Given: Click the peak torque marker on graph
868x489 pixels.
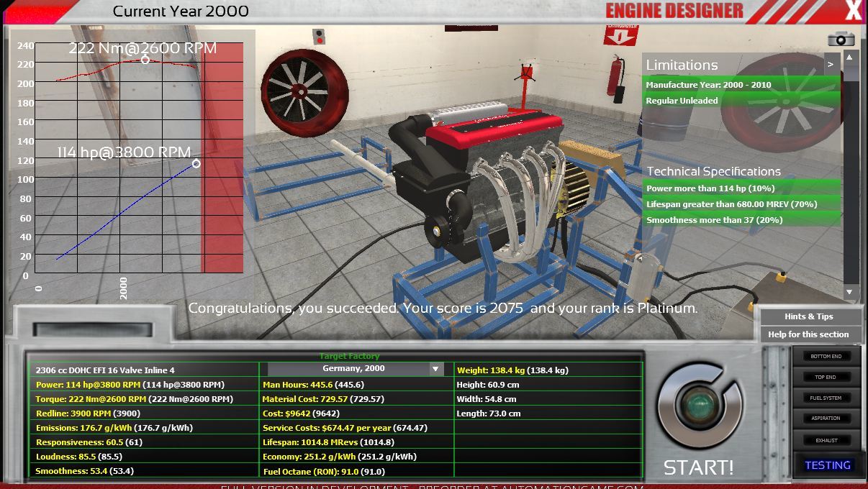Looking at the screenshot, I should [145, 60].
